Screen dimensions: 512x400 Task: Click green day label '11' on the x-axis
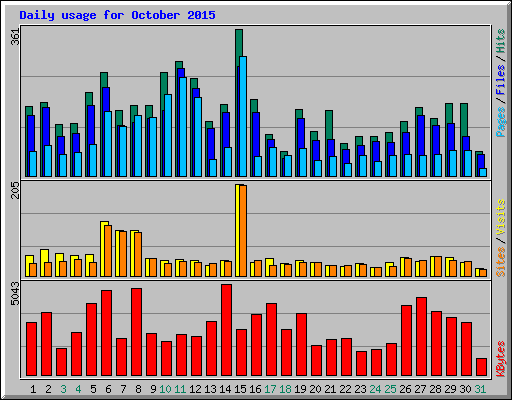180,389
